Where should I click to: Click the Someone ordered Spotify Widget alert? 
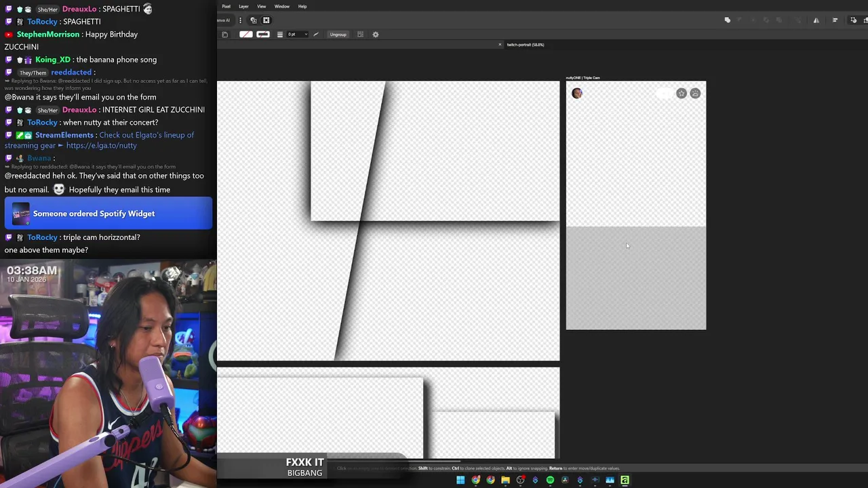(108, 213)
